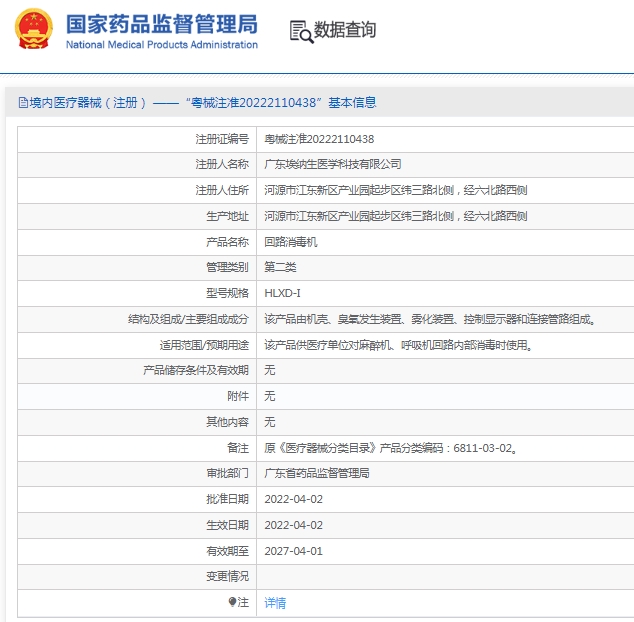Select registration number 粤械注准20222110438 value
The height and width of the screenshot is (622, 634).
[319, 139]
